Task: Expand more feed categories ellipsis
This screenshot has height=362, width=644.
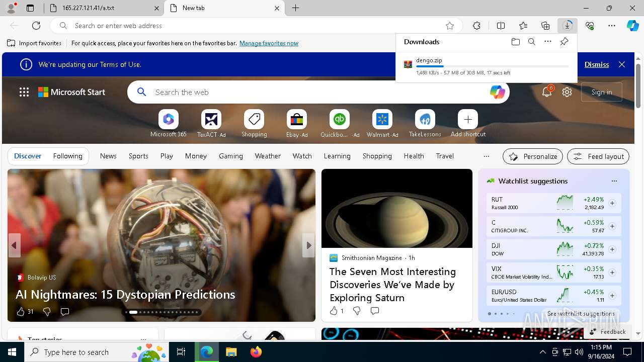Action: (x=486, y=156)
